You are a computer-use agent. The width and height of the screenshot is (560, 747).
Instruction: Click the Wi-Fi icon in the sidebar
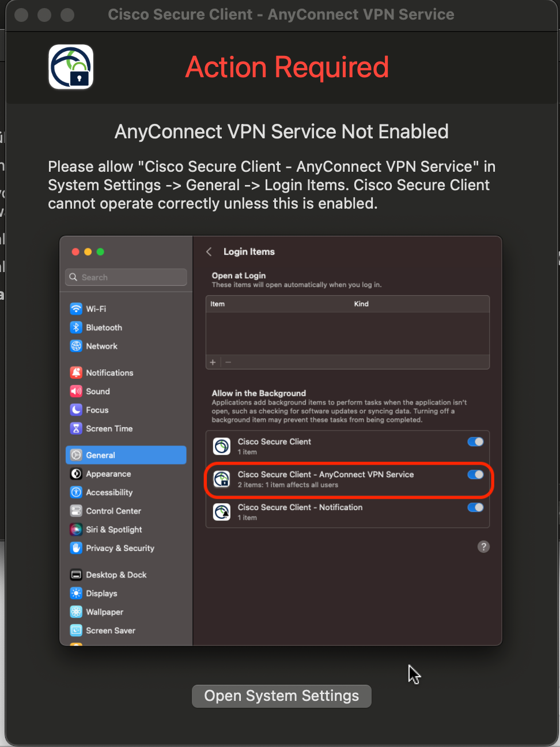[x=76, y=309]
